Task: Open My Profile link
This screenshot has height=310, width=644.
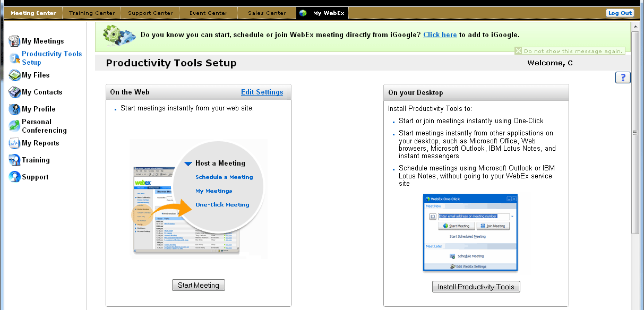Action: point(39,109)
